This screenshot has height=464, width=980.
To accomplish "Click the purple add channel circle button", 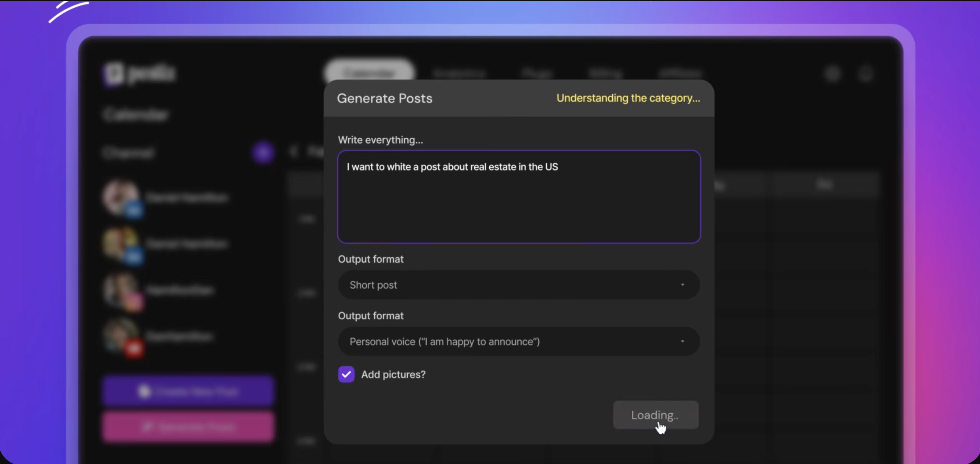I will [x=263, y=152].
